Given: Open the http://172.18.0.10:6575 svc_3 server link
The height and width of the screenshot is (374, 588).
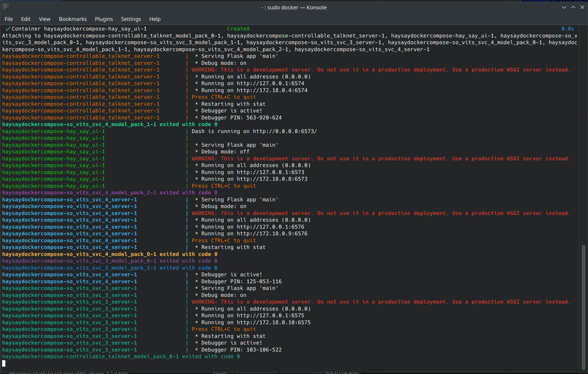Looking at the screenshot, I should tap(274, 323).
